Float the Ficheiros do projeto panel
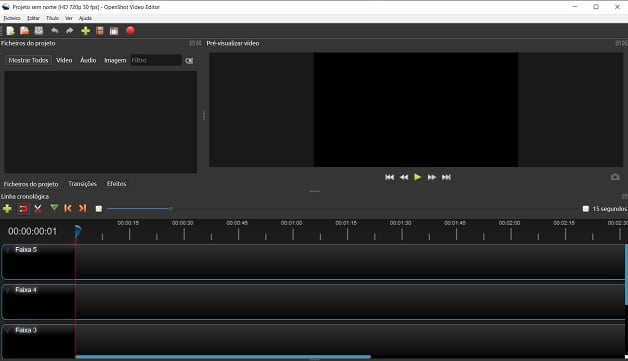The height and width of the screenshot is (361, 628). [x=192, y=43]
